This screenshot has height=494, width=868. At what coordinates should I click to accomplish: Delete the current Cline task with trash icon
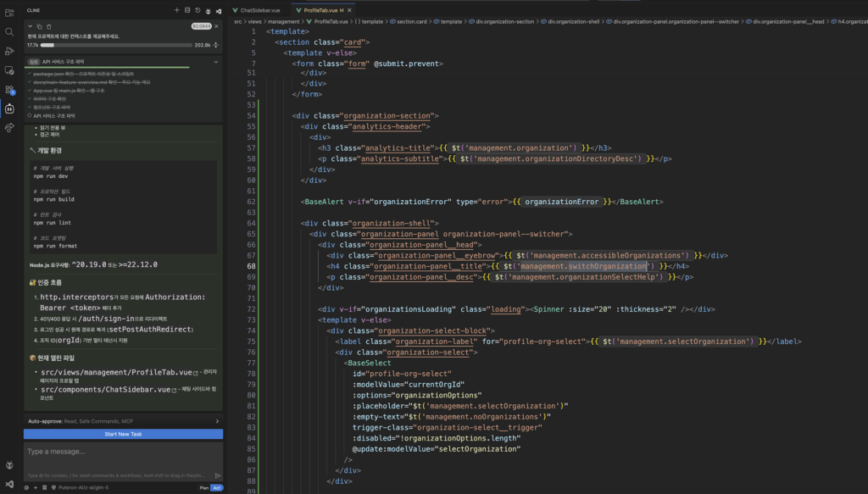[x=49, y=27]
